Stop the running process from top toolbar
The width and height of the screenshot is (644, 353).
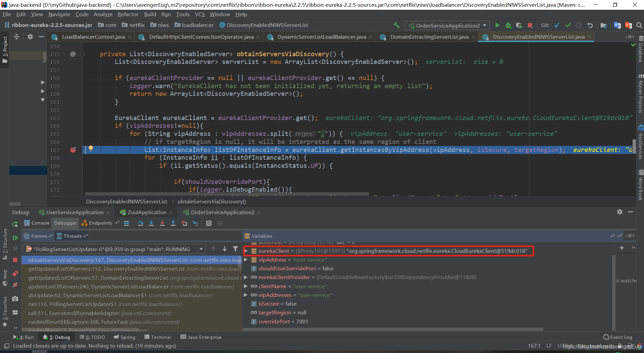pyautogui.click(x=530, y=25)
